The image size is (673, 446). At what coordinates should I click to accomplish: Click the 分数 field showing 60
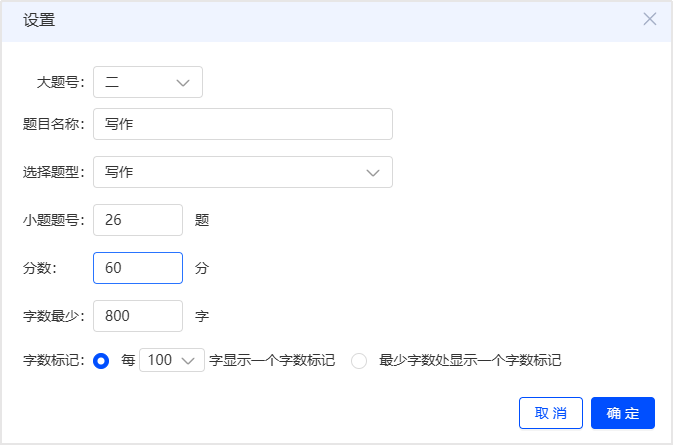coord(138,268)
